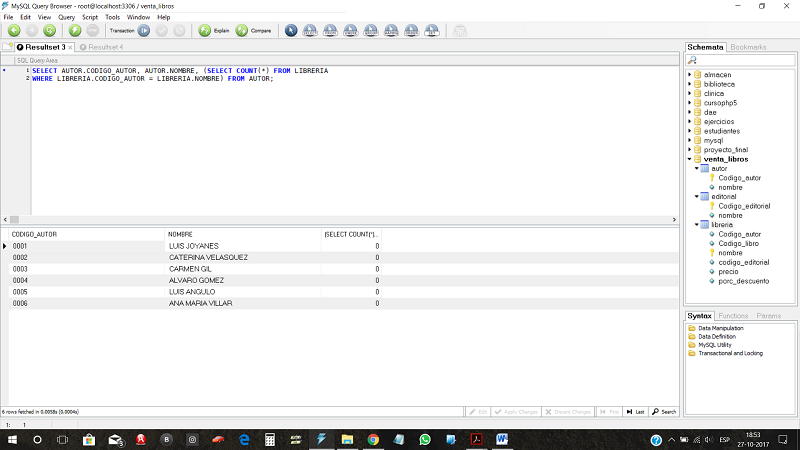Expand the dae schema

click(x=690, y=112)
